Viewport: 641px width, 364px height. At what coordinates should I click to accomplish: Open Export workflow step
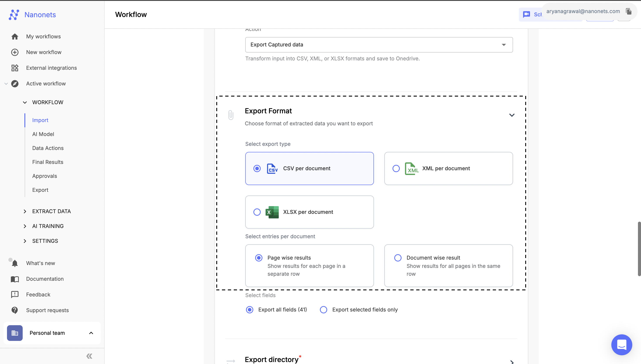(x=40, y=190)
